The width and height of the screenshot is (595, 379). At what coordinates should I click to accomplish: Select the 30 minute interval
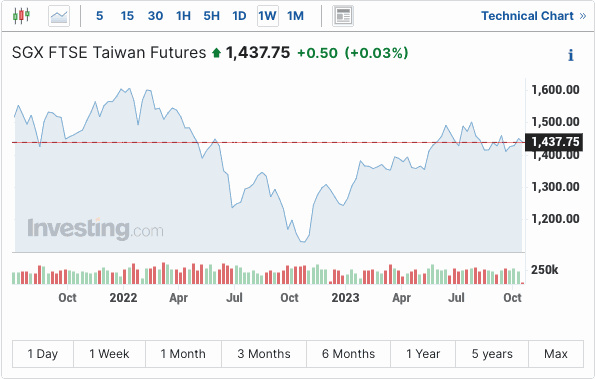155,16
